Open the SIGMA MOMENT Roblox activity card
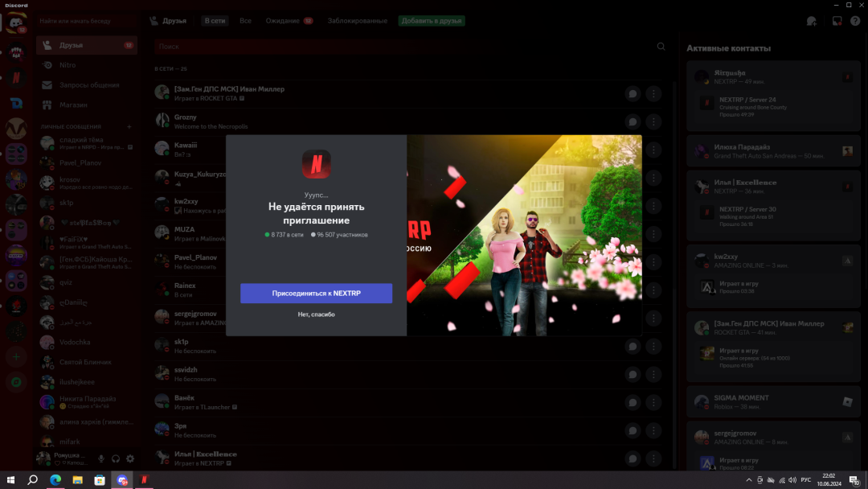 [773, 402]
